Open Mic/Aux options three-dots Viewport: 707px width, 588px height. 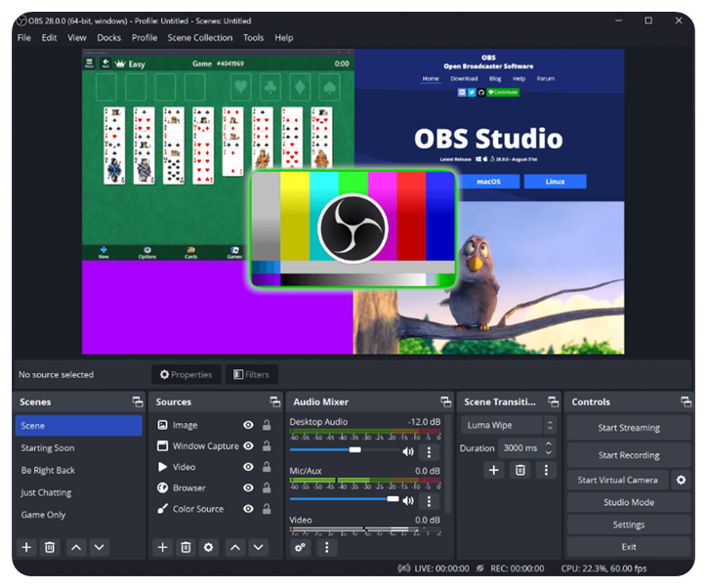pyautogui.click(x=429, y=500)
